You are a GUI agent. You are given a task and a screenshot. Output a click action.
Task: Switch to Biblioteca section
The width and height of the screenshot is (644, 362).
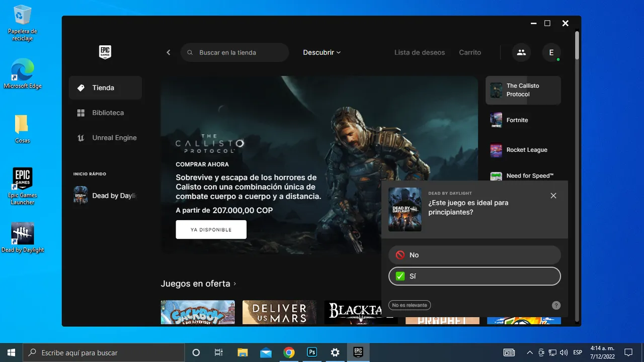pyautogui.click(x=105, y=113)
